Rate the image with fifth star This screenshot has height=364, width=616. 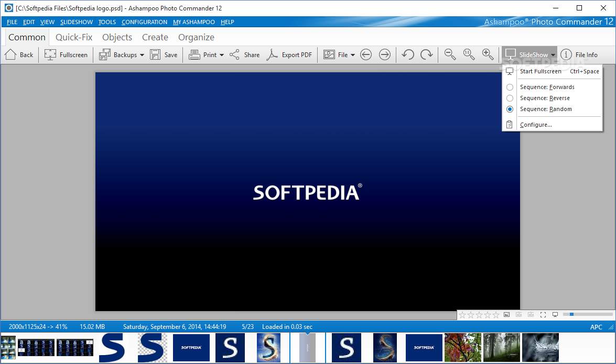coord(496,315)
